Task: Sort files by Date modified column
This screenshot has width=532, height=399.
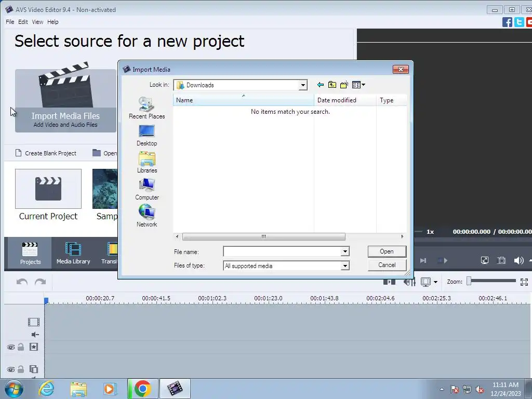Action: pyautogui.click(x=345, y=100)
